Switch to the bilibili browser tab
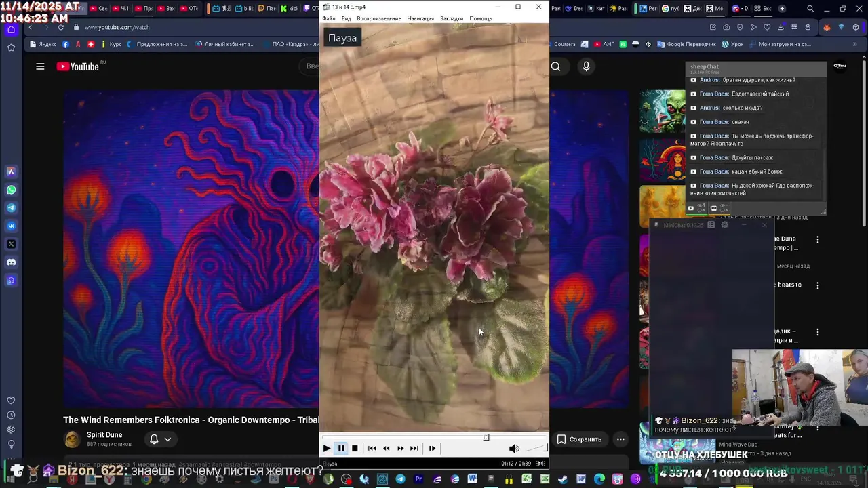 coord(243,9)
